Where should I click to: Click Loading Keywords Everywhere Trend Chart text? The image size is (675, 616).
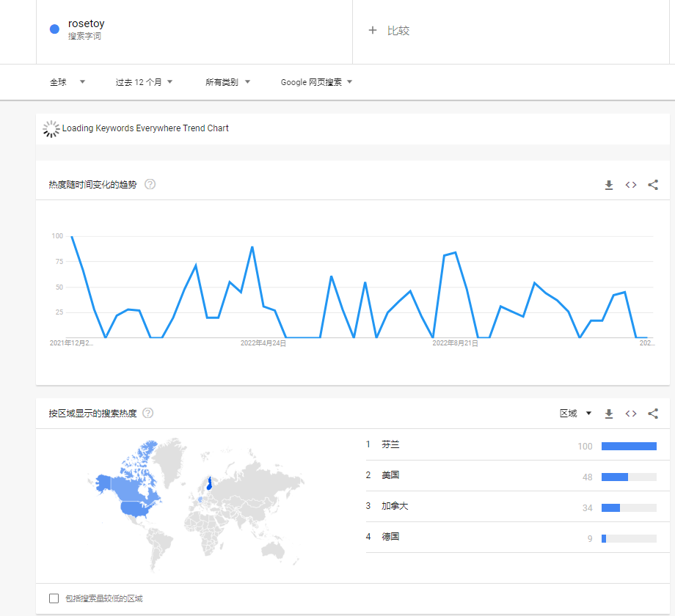click(x=145, y=128)
